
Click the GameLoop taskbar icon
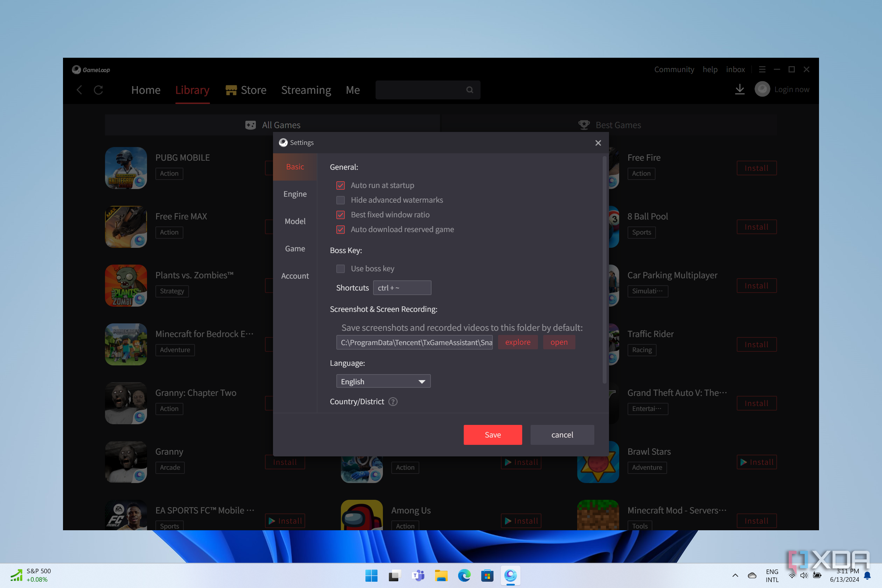click(510, 576)
